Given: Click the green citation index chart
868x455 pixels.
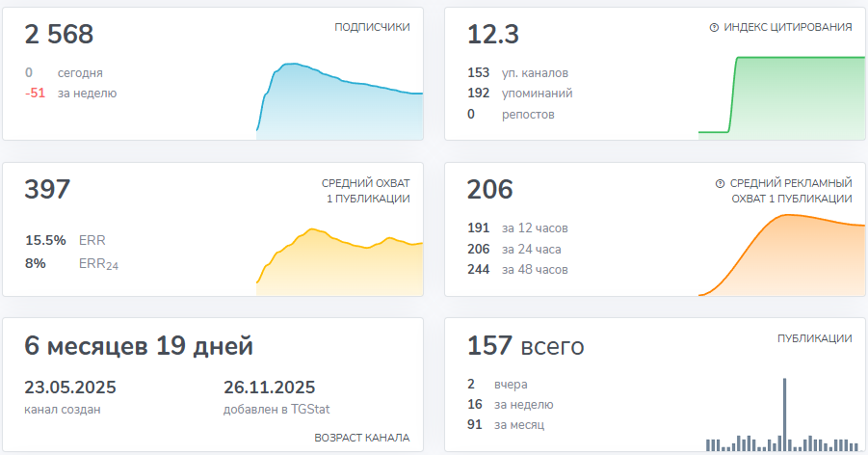Looking at the screenshot, I should [781, 97].
